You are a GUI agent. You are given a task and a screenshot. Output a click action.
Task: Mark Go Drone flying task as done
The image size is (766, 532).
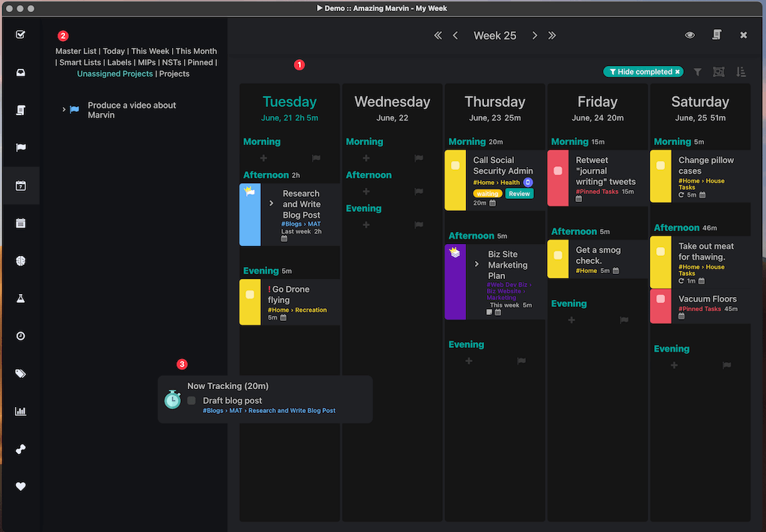(250, 295)
